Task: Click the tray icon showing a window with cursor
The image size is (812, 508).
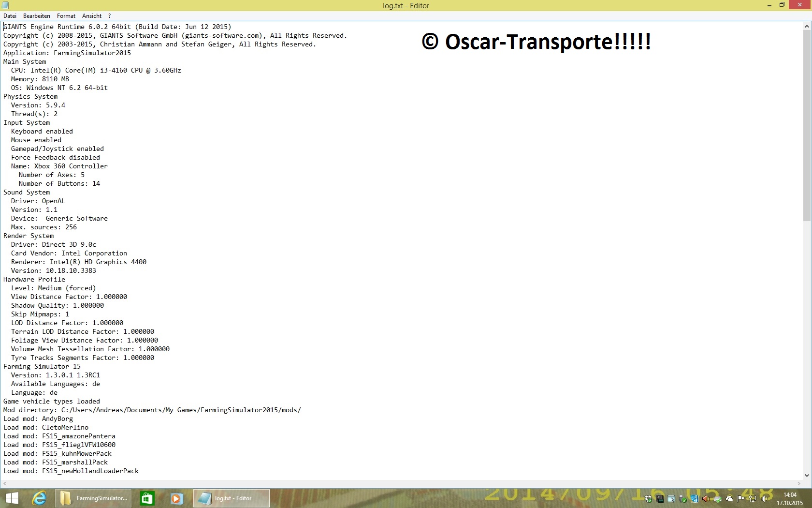Action: [x=671, y=499]
